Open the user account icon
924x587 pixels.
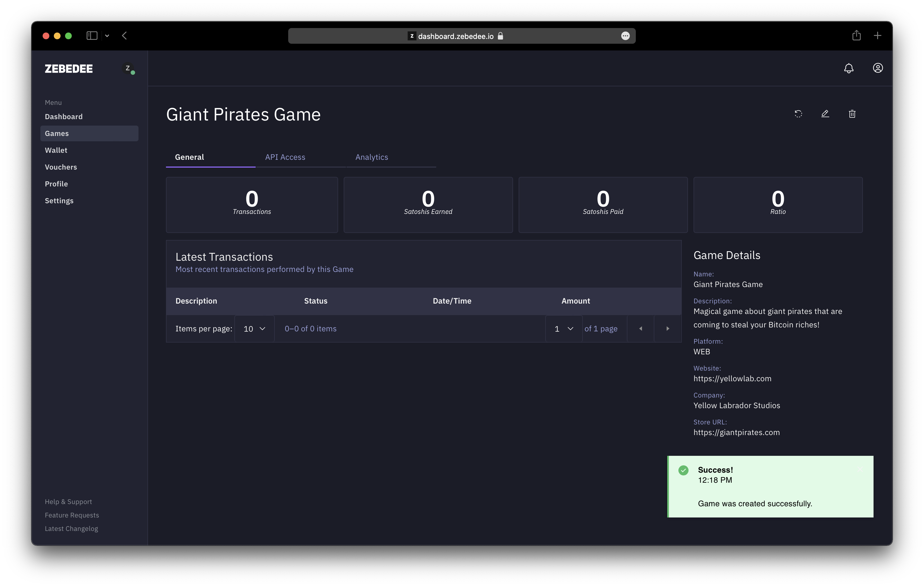877,68
